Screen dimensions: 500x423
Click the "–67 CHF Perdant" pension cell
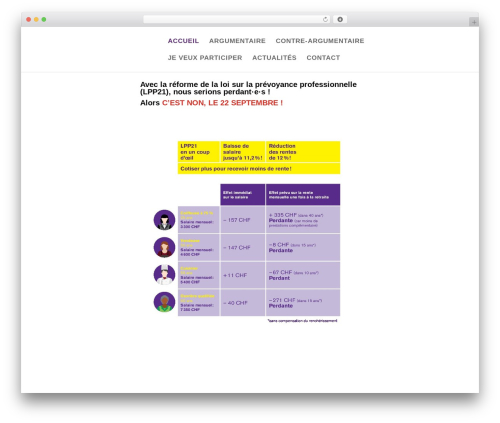coord(303,275)
